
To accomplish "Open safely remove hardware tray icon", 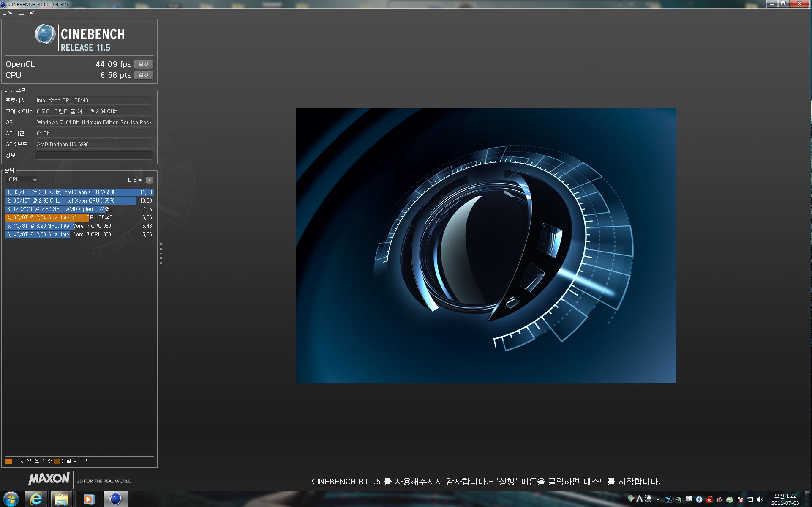I will [x=730, y=500].
